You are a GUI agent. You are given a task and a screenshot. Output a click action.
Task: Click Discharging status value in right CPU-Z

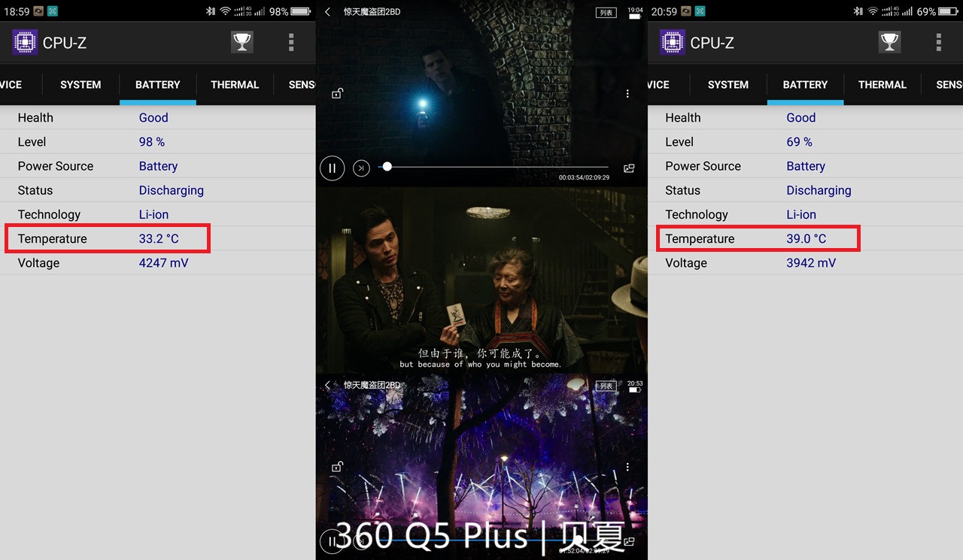click(x=819, y=190)
